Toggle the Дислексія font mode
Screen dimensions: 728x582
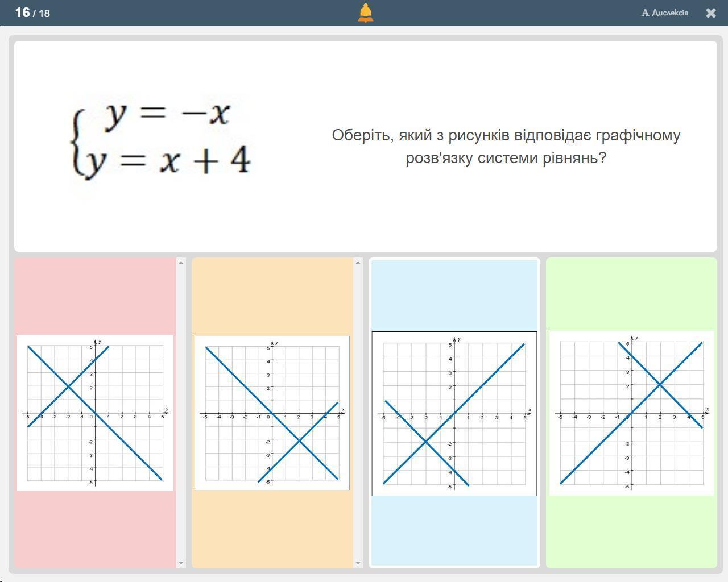coord(664,13)
